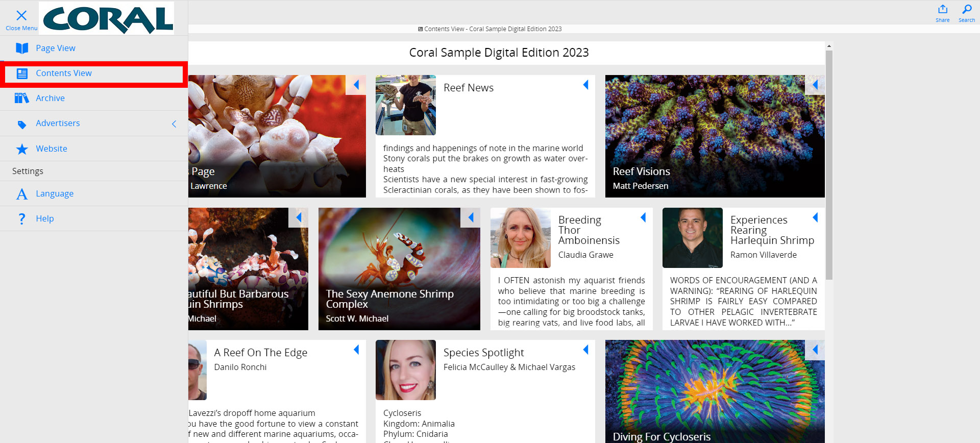Click the Claudia Grawe article excerpt
This screenshot has width=980, height=443.
pyautogui.click(x=572, y=302)
